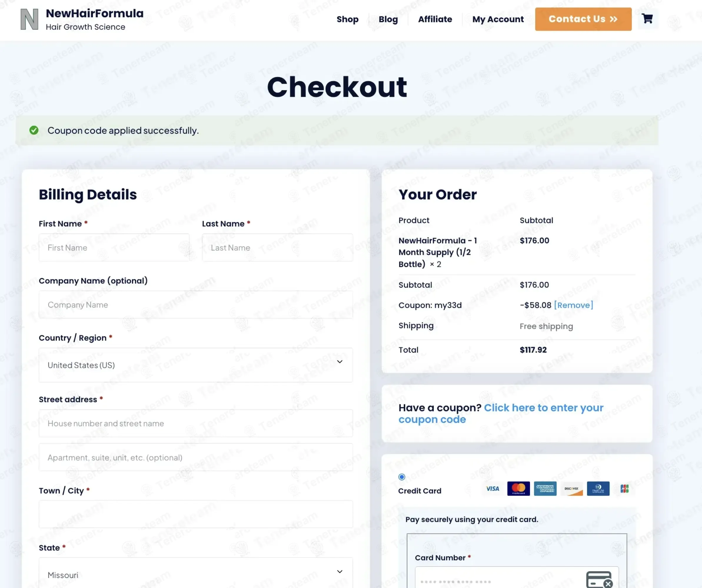Screen dimensions: 702x588
Task: Click the card icon in Card Number field
Action: 599,580
